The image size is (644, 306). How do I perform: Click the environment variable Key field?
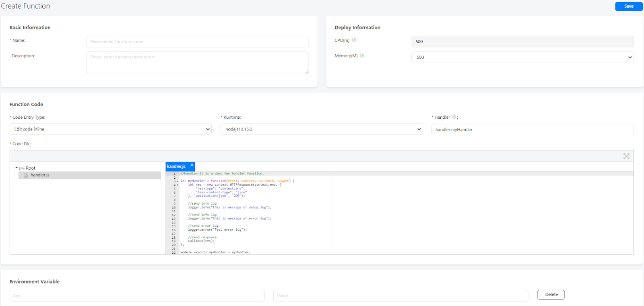[x=137, y=296]
